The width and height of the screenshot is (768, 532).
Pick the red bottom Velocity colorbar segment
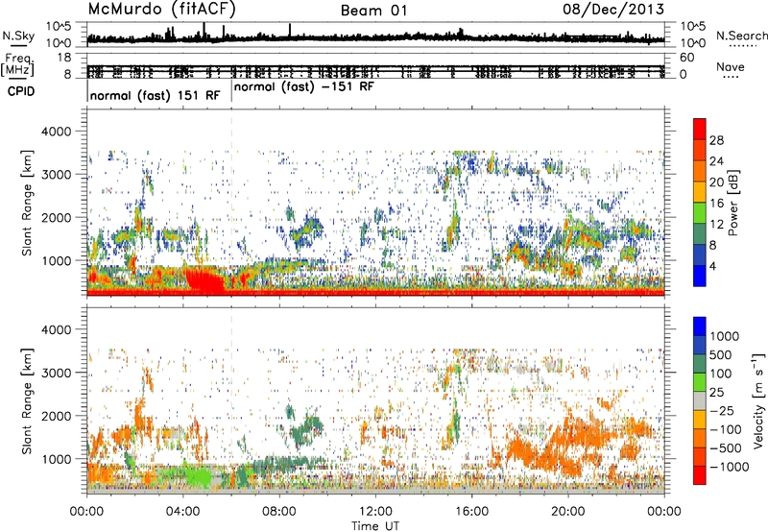click(700, 475)
